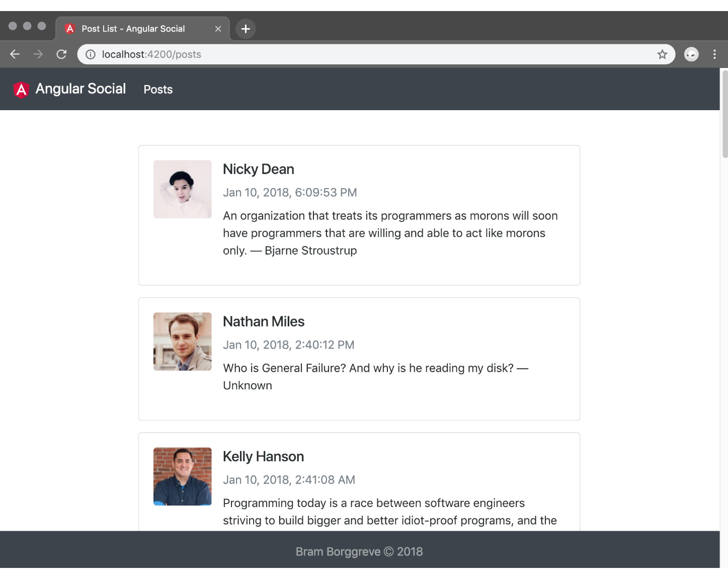728x579 pixels.
Task: Open Kelly Hanson's name heading
Action: click(x=264, y=456)
